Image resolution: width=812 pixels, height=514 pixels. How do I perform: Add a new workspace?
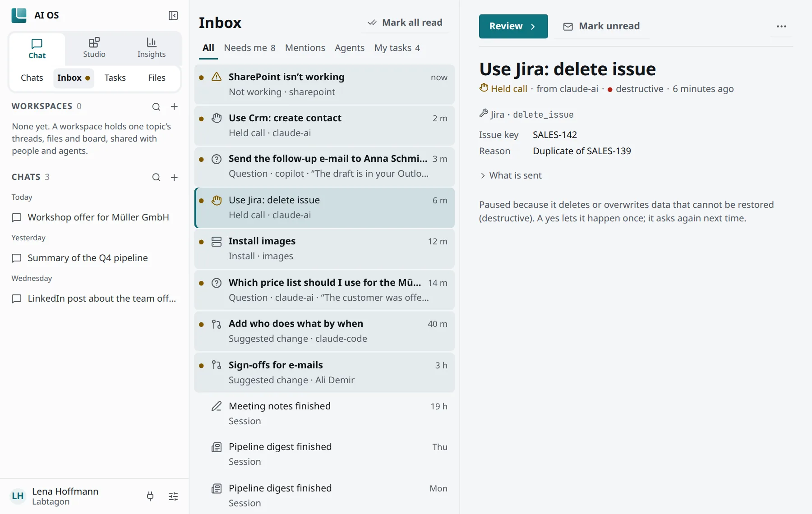[174, 107]
